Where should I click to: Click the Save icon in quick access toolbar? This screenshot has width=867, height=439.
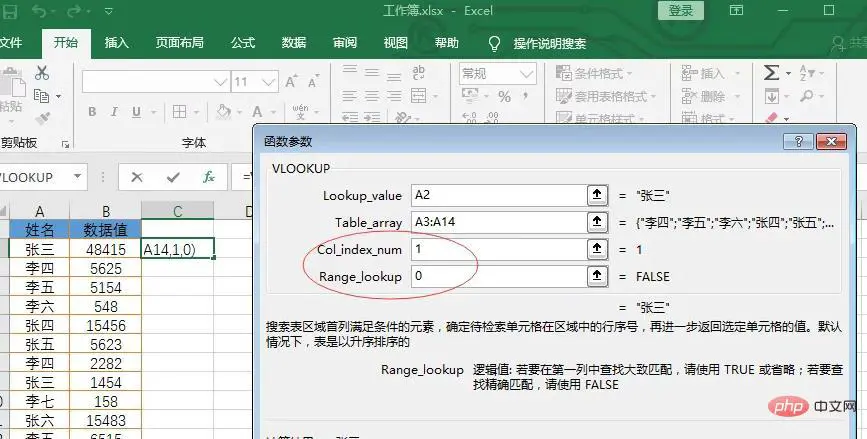(x=10, y=11)
